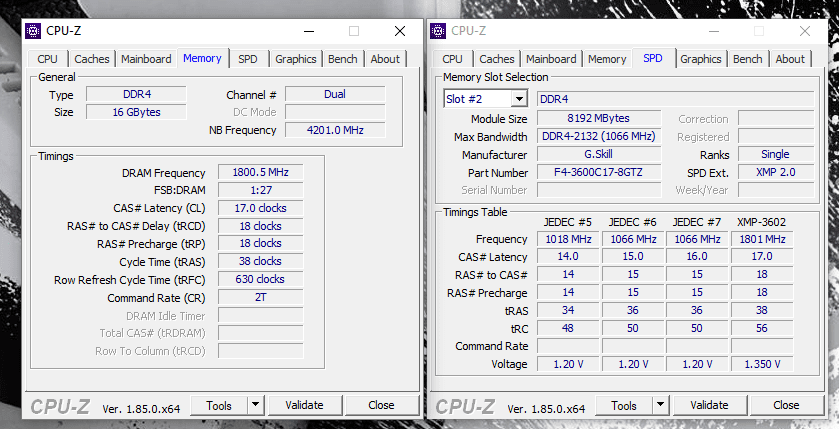Viewport: 839px width, 429px height.
Task: Open Bench tab in left window
Action: pos(342,59)
